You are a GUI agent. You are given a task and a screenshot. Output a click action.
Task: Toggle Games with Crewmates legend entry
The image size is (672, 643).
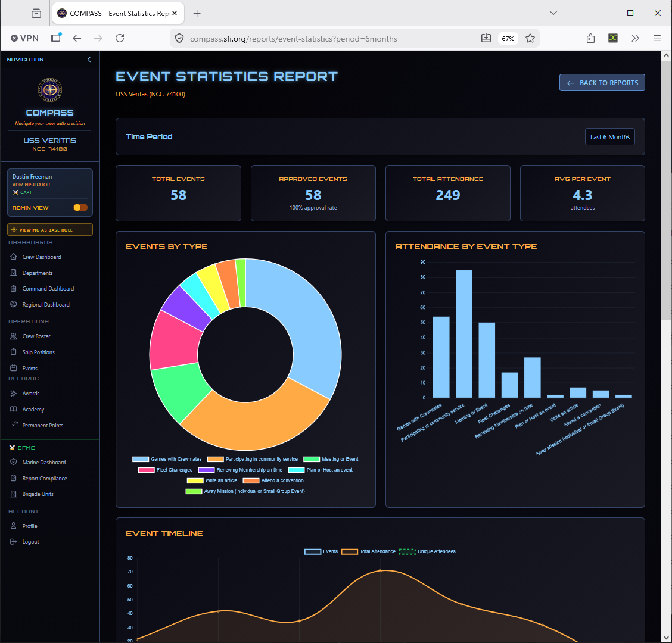pyautogui.click(x=167, y=459)
